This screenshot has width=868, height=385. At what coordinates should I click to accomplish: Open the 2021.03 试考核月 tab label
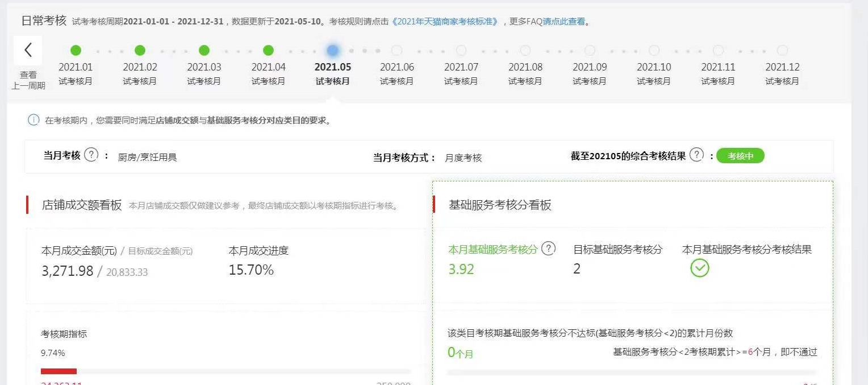204,74
